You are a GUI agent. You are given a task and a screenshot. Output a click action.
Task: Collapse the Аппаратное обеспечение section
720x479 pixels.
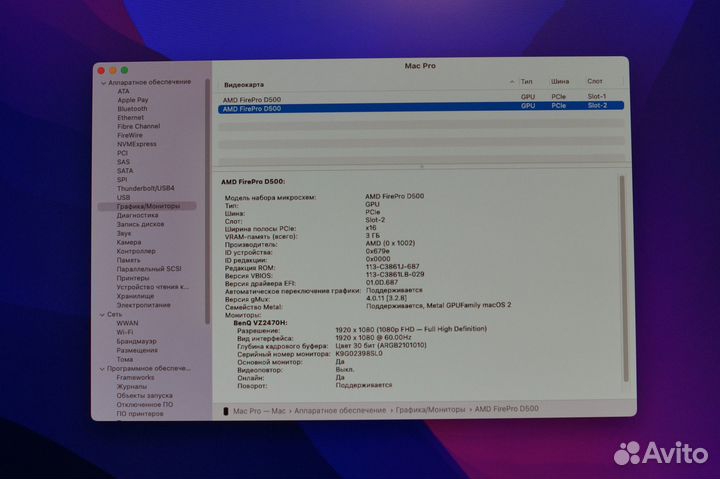tap(102, 83)
